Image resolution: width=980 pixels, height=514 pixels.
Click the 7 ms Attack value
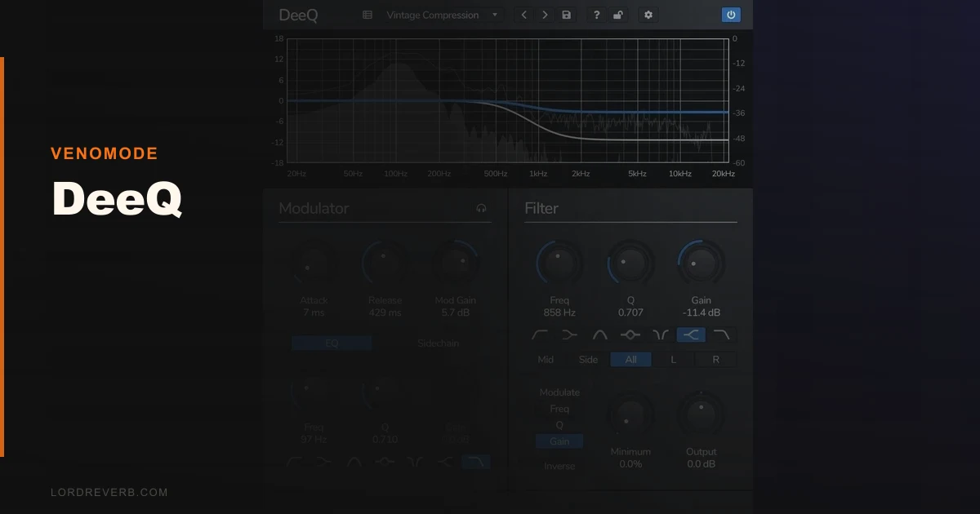(314, 312)
